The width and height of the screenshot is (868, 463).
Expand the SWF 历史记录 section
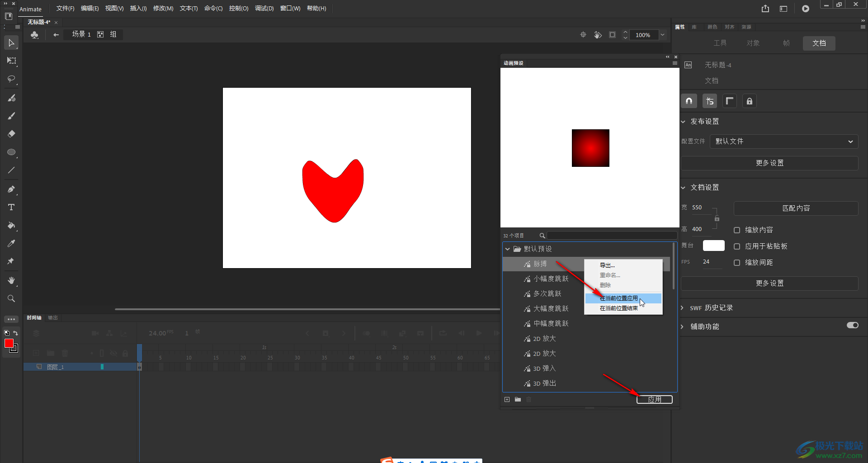pos(683,308)
